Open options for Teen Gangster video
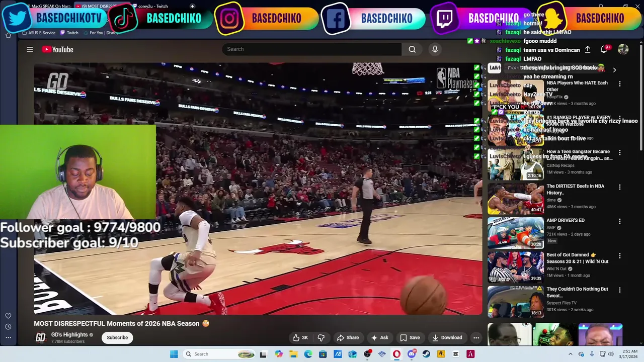The image size is (644, 362). click(620, 152)
